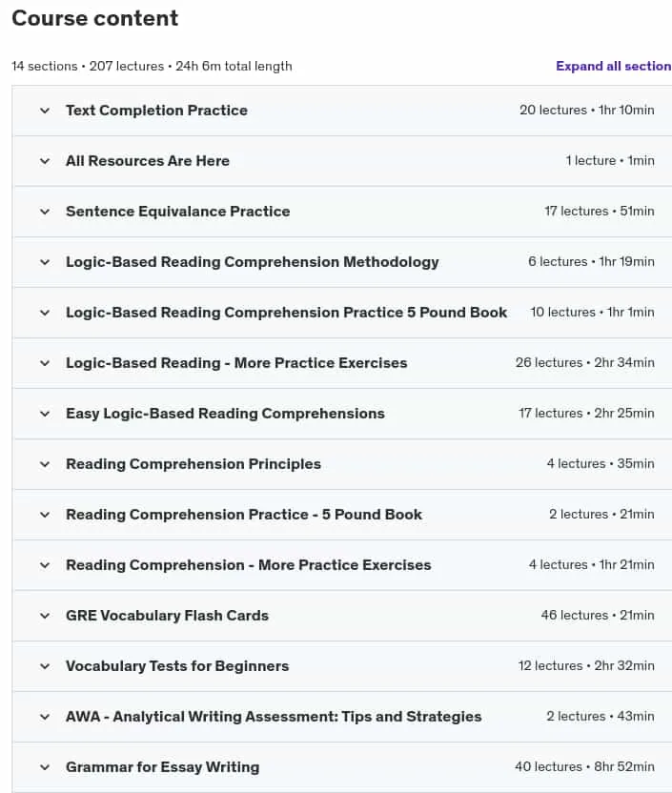Click the 40 lectures • 8hr 52min label
Image resolution: width=672 pixels, height=793 pixels.
pos(584,766)
